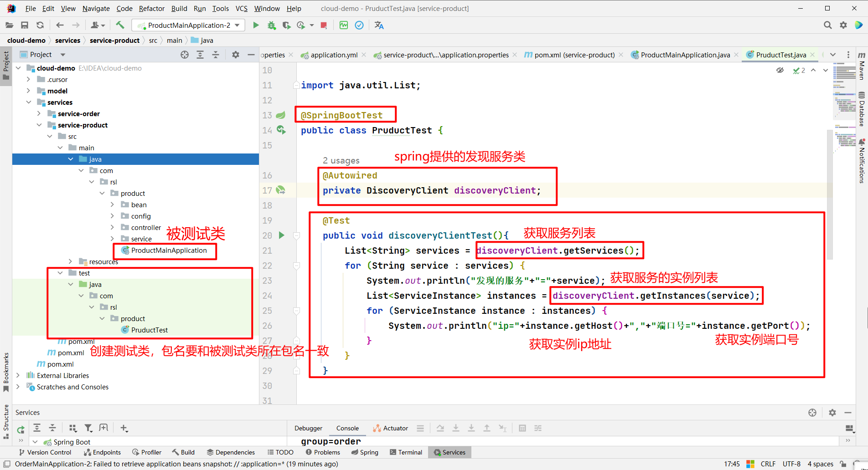Click the run class gutter icon on line 14
This screenshot has height=470, width=868.
(x=281, y=130)
